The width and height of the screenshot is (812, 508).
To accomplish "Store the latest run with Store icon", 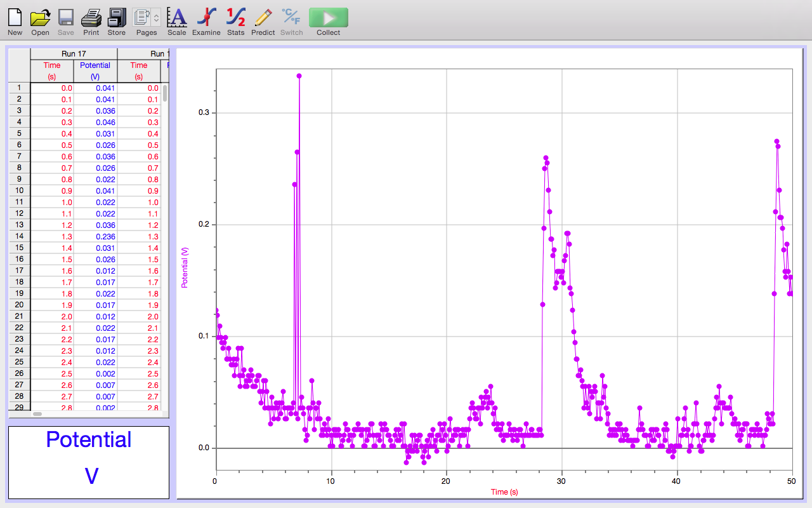I will point(117,17).
